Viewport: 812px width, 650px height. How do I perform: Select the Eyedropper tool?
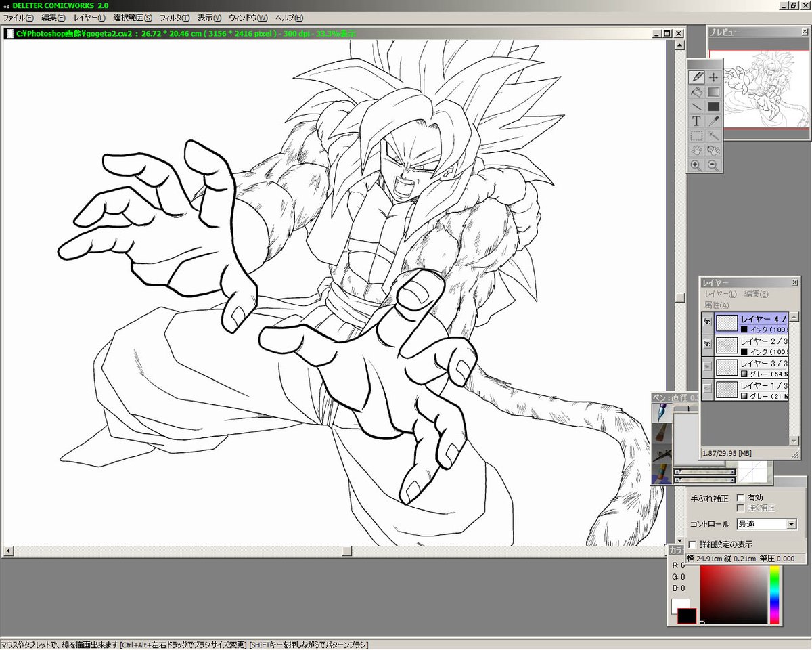pyautogui.click(x=713, y=121)
